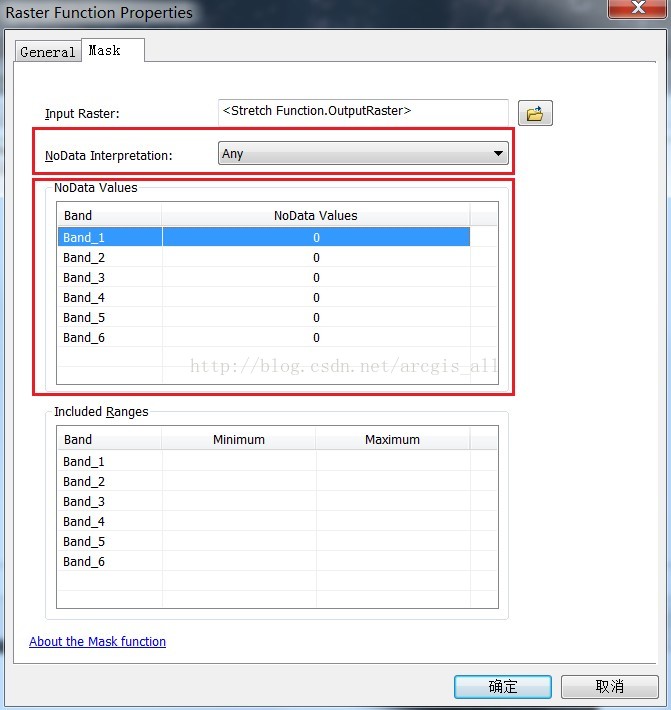Click the Input Raster text field
This screenshot has height=710, width=671.
point(363,112)
